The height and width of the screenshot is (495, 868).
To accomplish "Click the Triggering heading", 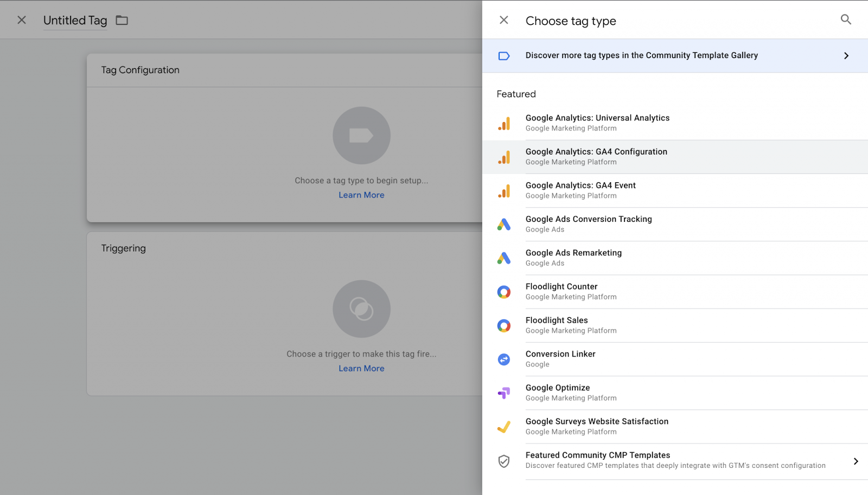I will (x=123, y=248).
